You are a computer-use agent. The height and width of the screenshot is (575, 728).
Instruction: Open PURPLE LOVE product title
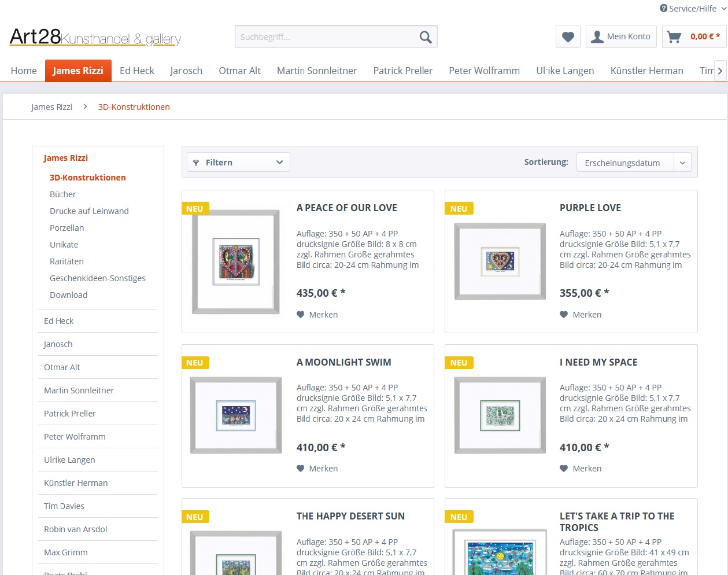pos(590,208)
